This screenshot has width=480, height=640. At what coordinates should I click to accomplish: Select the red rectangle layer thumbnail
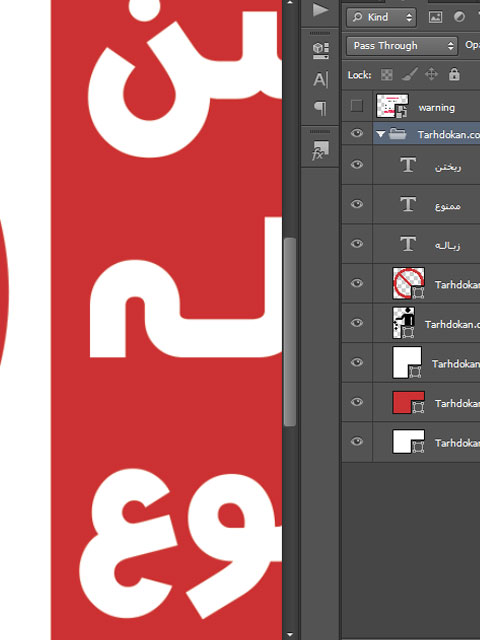408,402
